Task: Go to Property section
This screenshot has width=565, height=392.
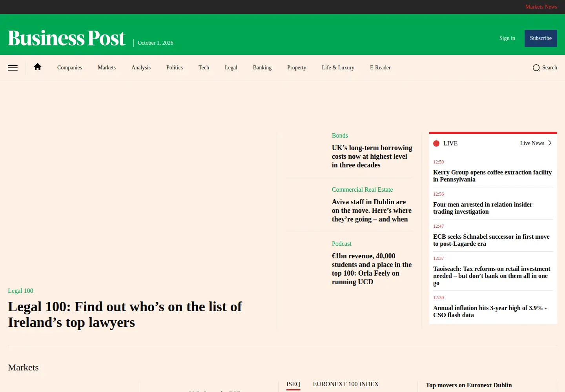Action: pos(297,68)
